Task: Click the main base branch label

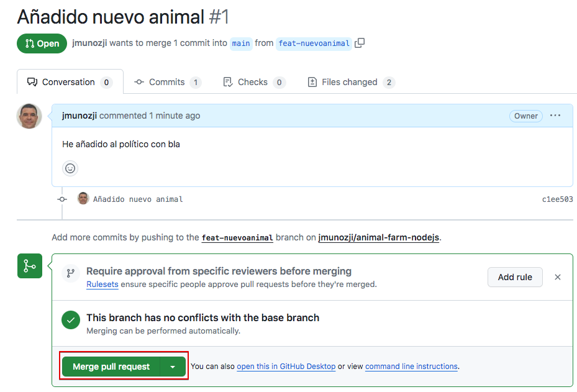Action: click(241, 43)
